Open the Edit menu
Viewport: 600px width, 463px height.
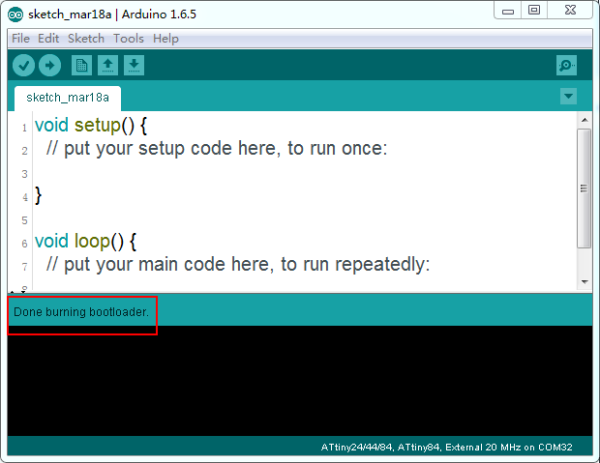click(48, 39)
